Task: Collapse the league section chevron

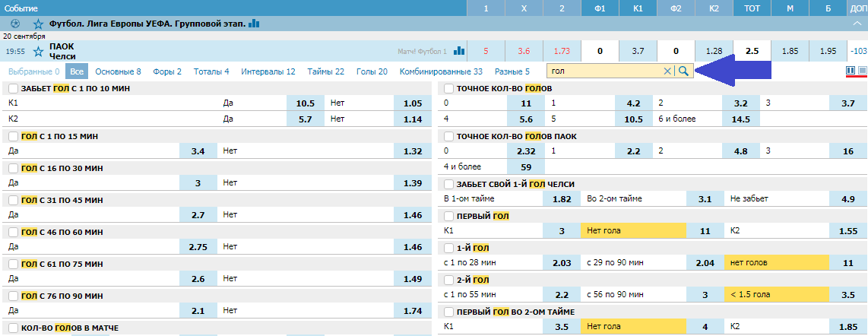Action: [x=859, y=24]
